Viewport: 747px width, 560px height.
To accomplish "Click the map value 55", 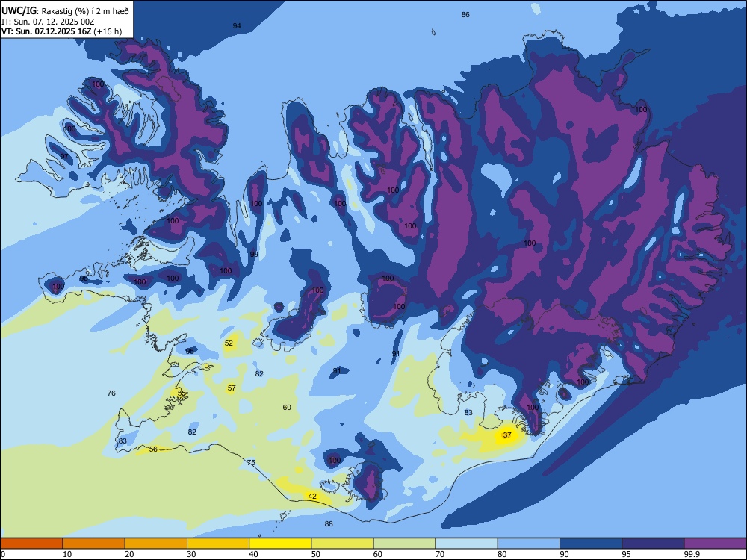I will [x=182, y=393].
